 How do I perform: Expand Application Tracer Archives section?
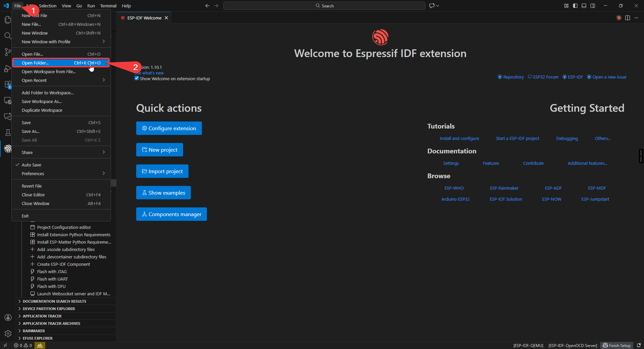click(x=66, y=323)
